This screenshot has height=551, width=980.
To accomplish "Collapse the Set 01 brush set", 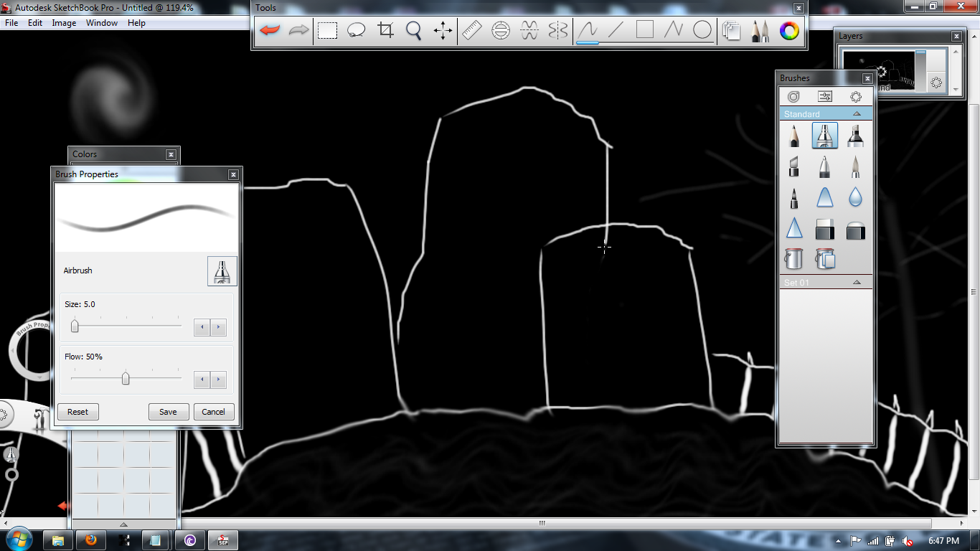I will click(857, 283).
